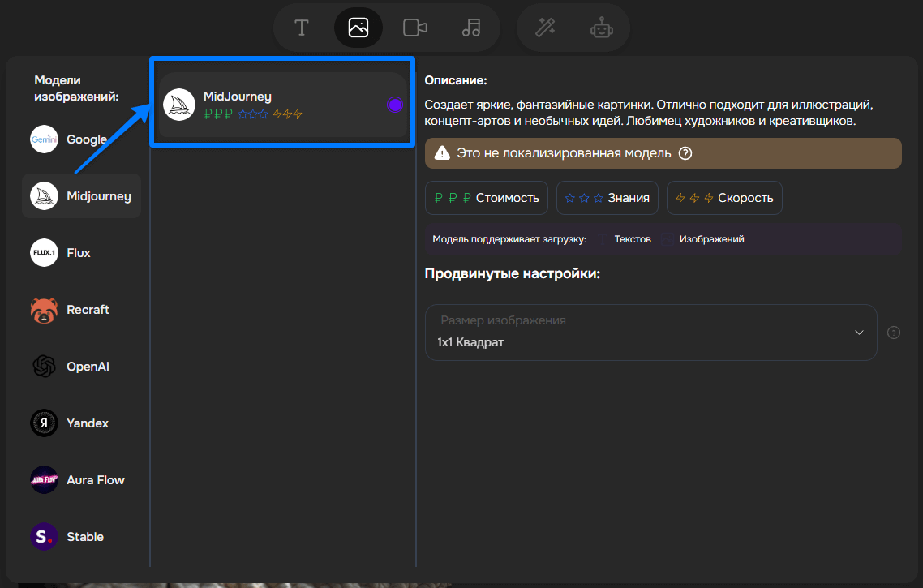
Task: Choose Recraft model provider
Action: click(81, 310)
